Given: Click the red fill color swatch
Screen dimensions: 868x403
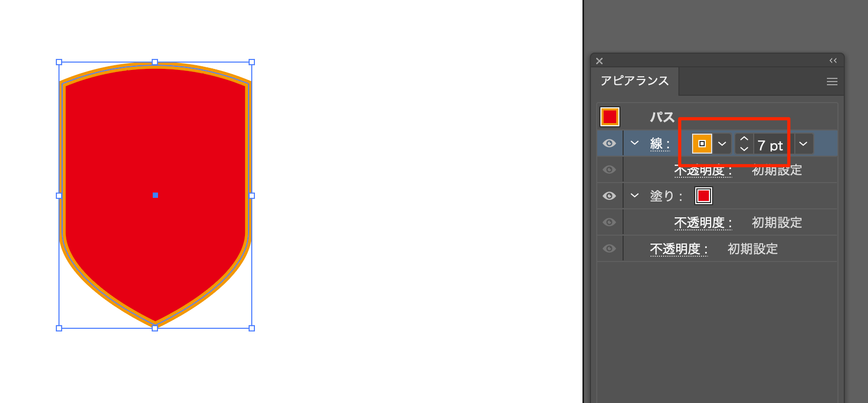Looking at the screenshot, I should (x=704, y=196).
